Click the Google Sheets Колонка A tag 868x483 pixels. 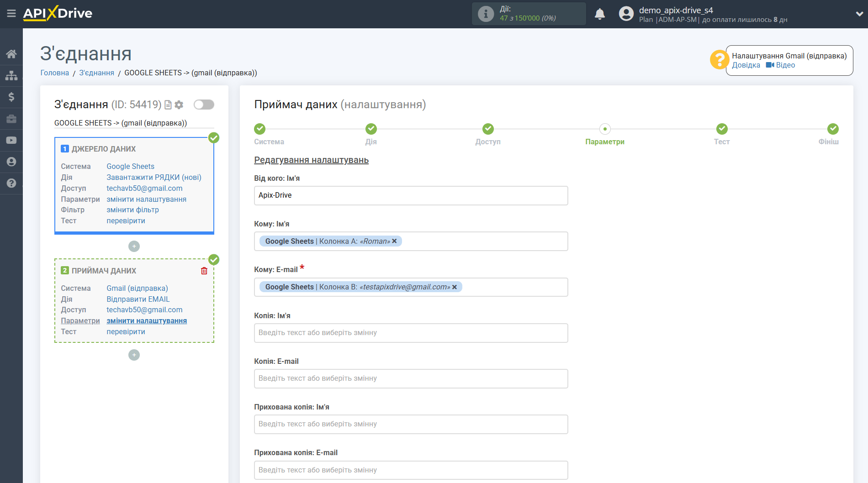[x=331, y=241]
